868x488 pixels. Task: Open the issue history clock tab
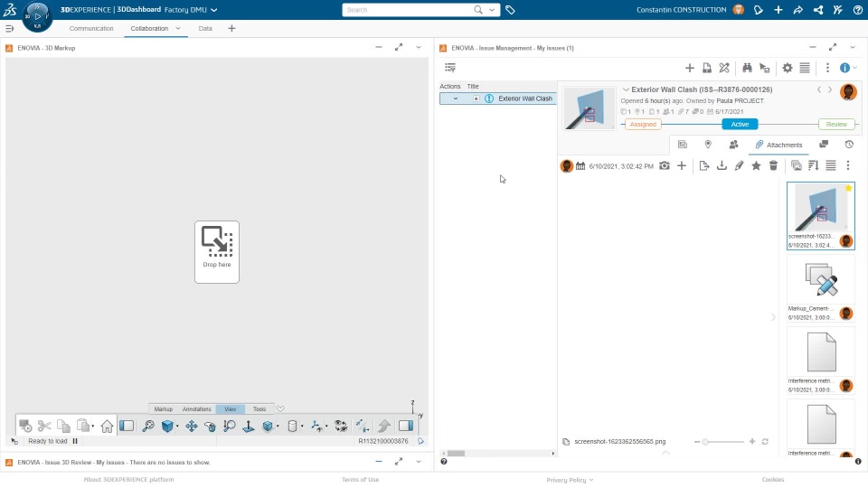click(x=849, y=145)
